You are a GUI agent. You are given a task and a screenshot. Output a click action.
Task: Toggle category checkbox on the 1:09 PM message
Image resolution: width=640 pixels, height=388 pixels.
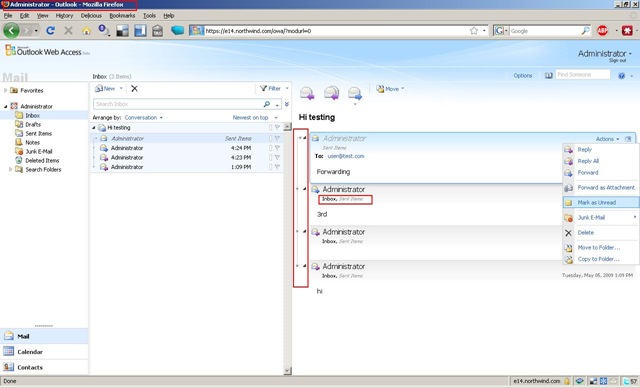[x=270, y=167]
